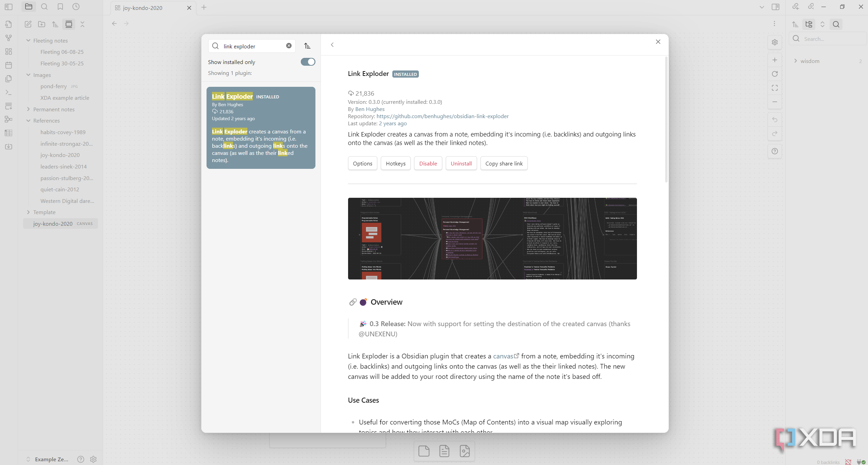Open the bookmarks pane icon
This screenshot has height=465, width=868.
pos(60,7)
